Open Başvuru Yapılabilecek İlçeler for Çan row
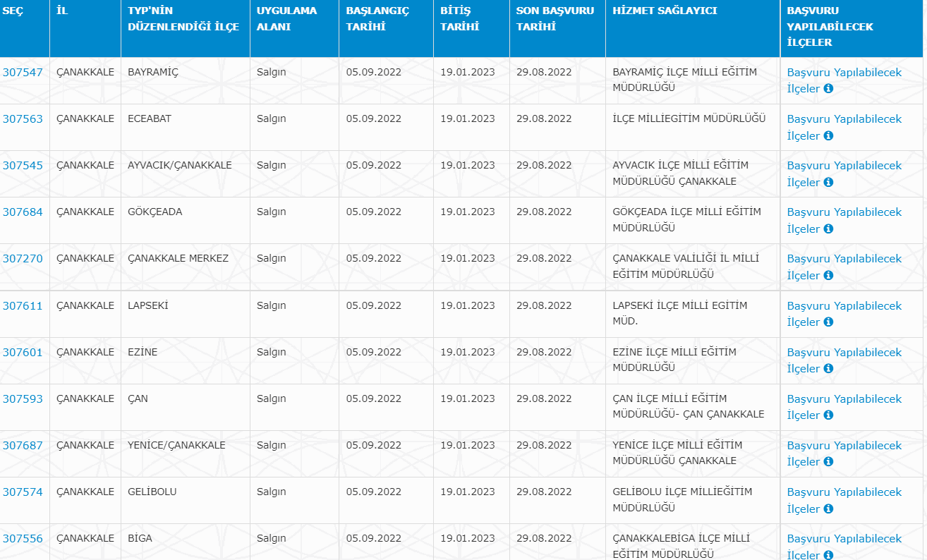This screenshot has height=560, width=927. [844, 399]
